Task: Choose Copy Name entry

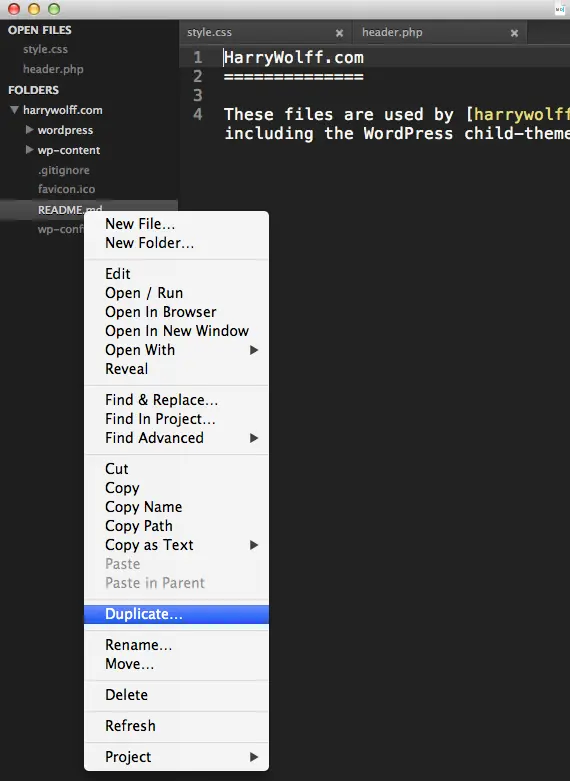Action: [176, 507]
